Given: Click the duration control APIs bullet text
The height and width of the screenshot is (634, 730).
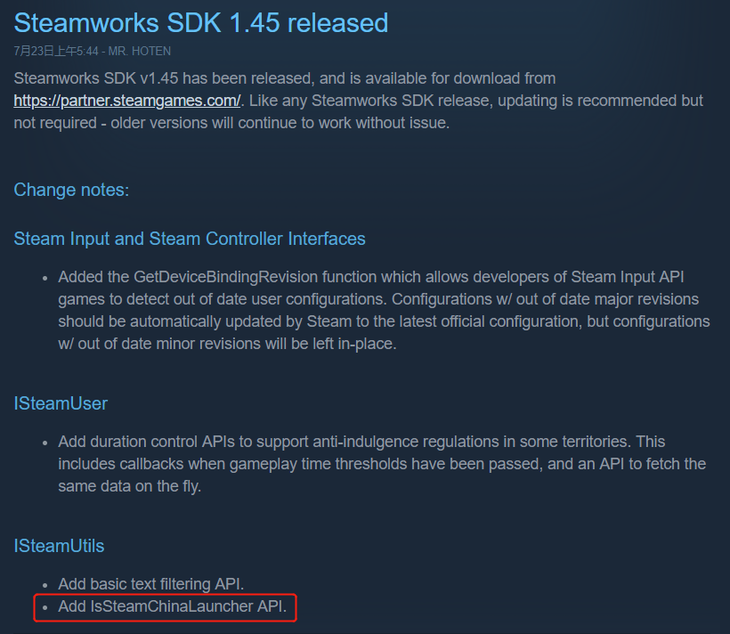Looking at the screenshot, I should [382, 464].
